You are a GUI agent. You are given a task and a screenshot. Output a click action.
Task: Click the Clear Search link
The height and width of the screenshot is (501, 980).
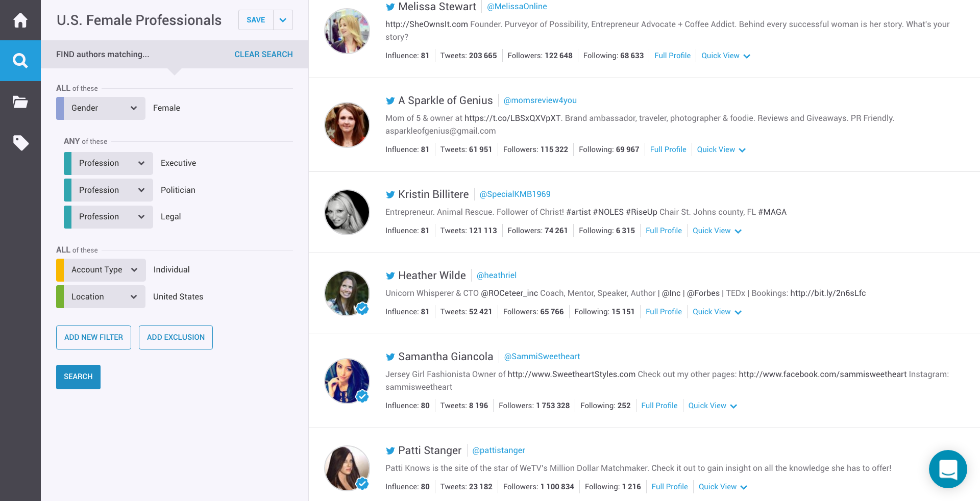click(263, 54)
